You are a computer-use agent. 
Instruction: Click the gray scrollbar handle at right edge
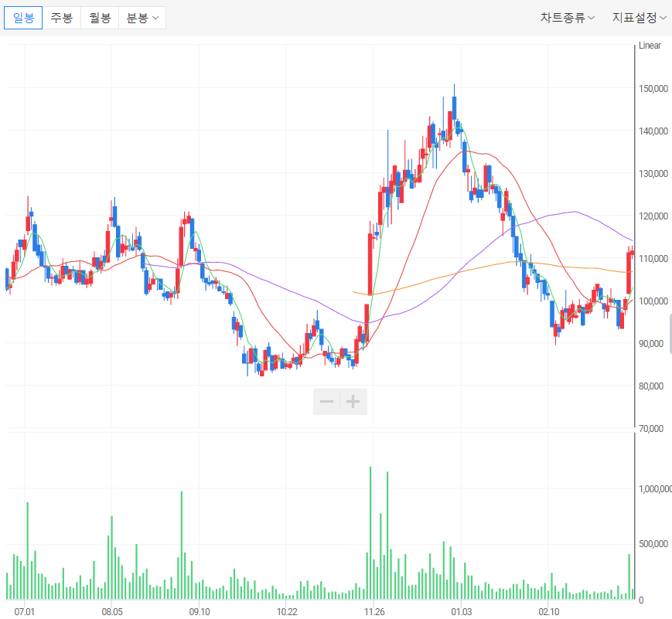pyautogui.click(x=670, y=334)
